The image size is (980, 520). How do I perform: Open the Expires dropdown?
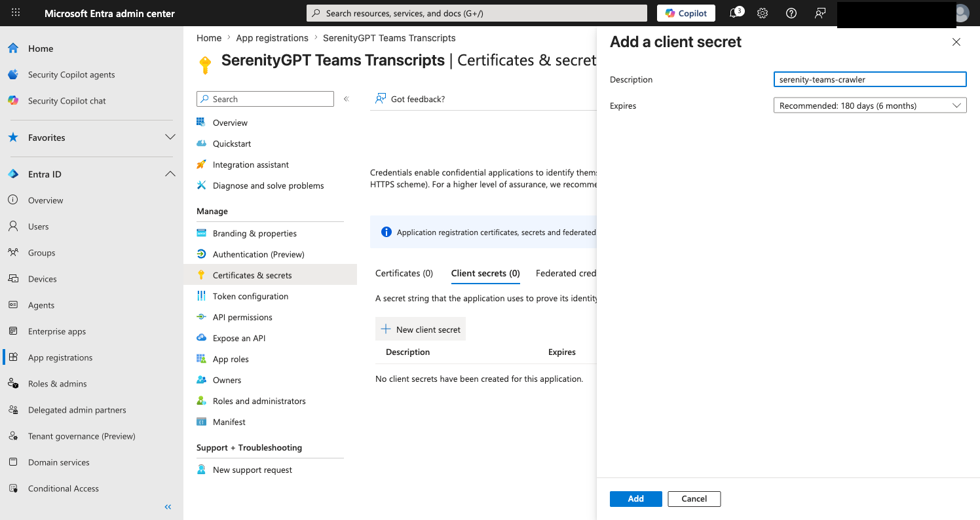click(x=870, y=105)
